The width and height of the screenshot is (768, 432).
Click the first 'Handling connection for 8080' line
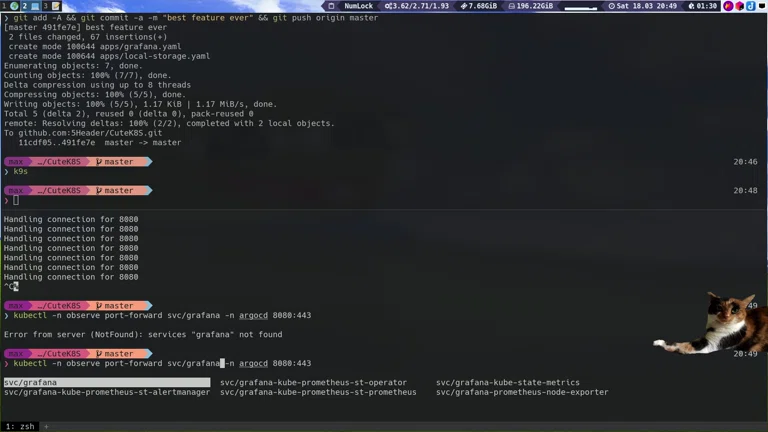tap(71, 219)
